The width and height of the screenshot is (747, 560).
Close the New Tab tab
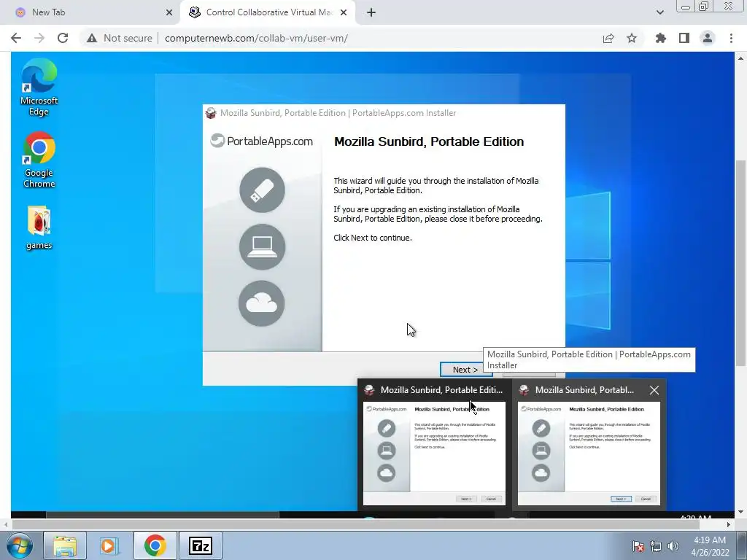coord(169,12)
